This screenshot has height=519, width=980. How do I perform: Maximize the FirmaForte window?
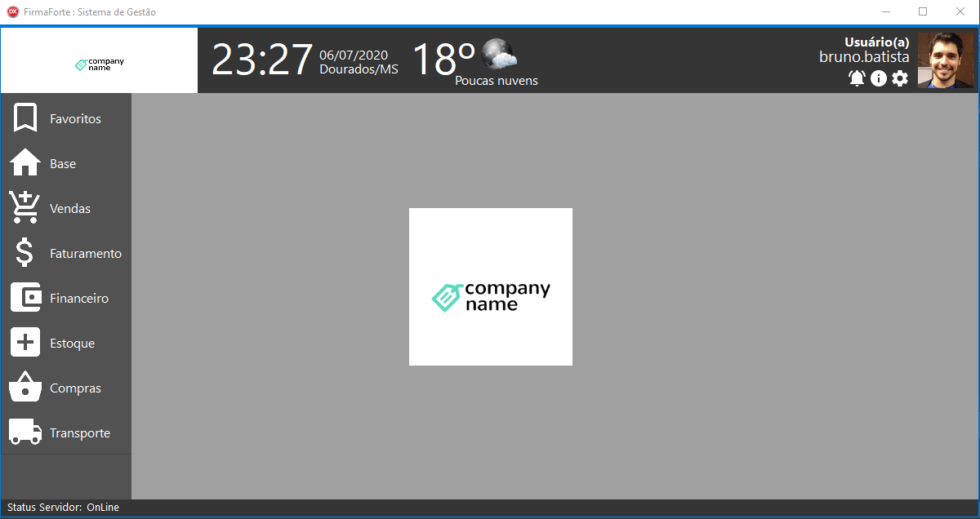coord(923,12)
